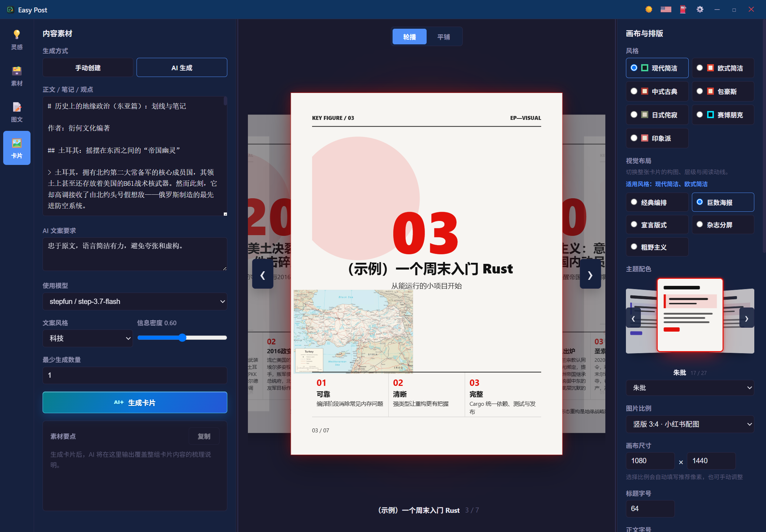Select AI 生成 generation mode

(182, 67)
